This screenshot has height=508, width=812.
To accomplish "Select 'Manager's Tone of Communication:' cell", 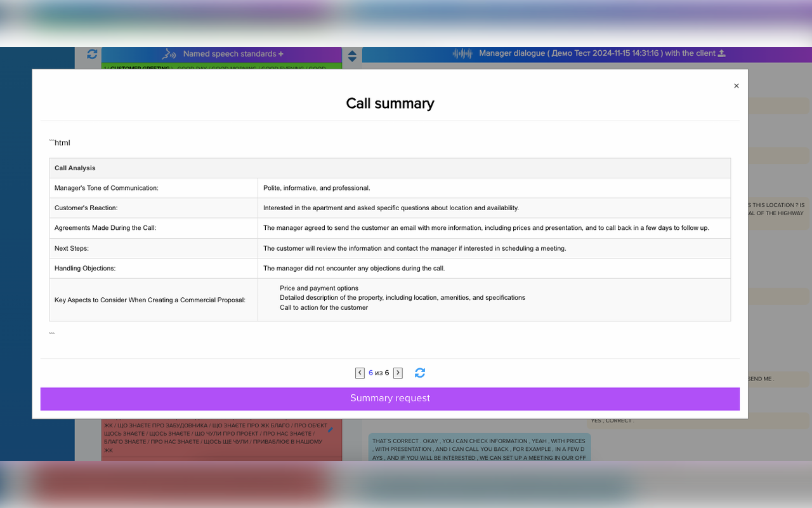I will 154,188.
